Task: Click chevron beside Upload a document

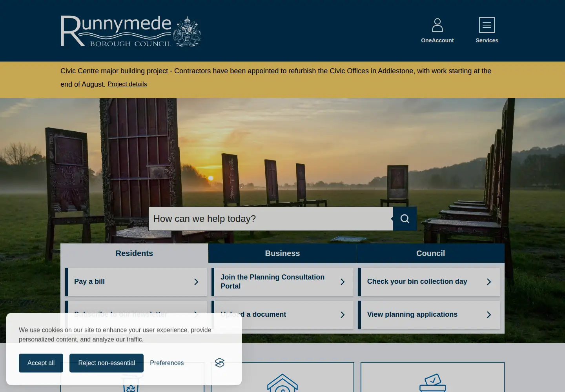Action: 343,315
